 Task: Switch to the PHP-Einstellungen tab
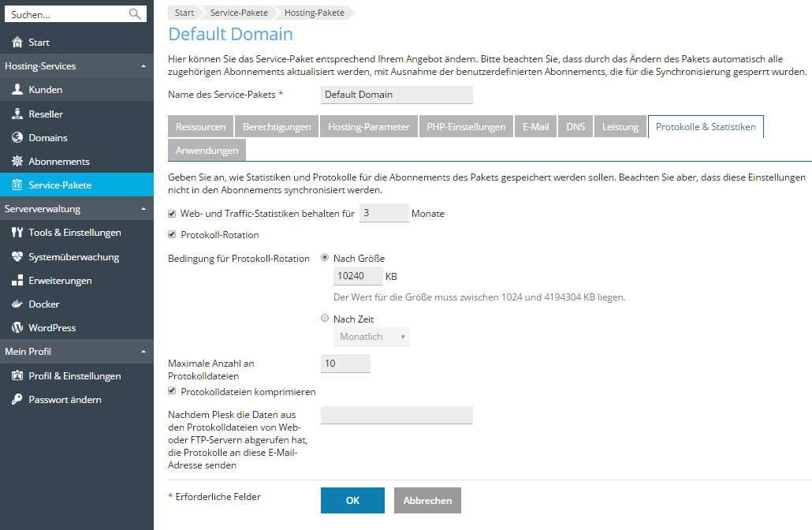click(x=466, y=127)
